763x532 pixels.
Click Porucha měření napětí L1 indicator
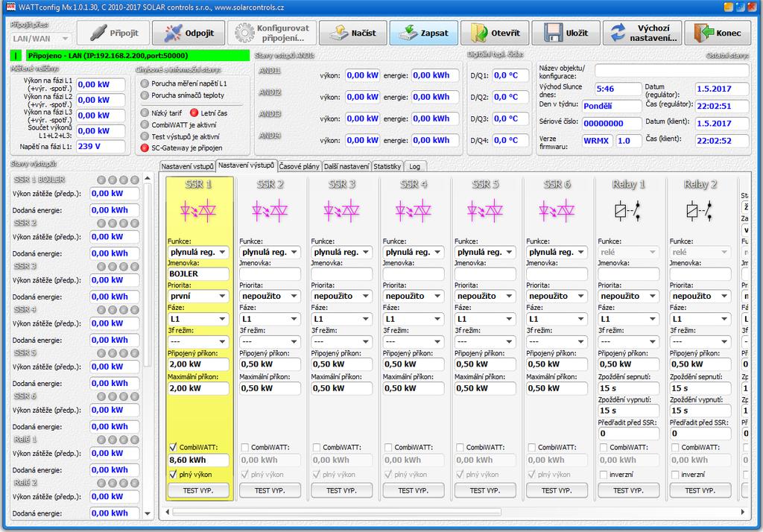pyautogui.click(x=145, y=83)
